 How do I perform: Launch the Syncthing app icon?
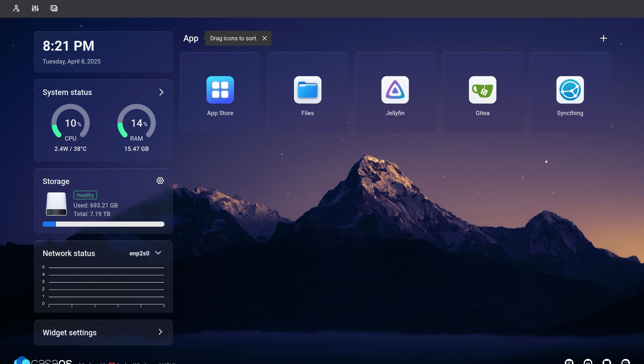[570, 90]
